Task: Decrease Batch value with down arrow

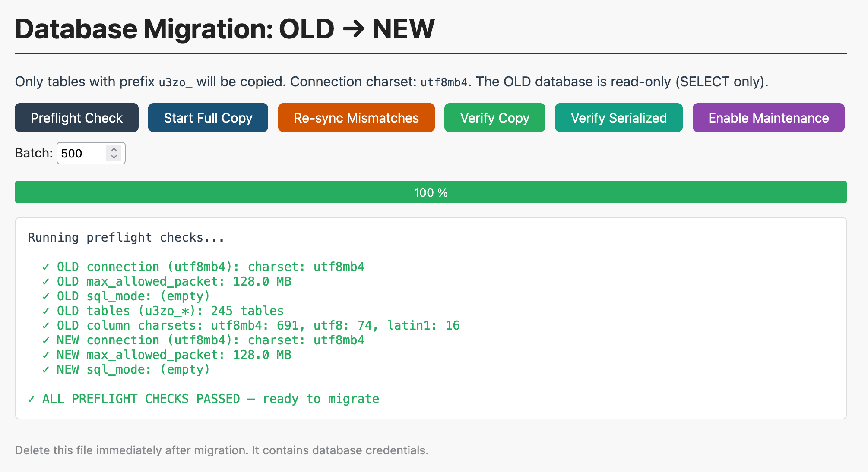Action: 114,157
